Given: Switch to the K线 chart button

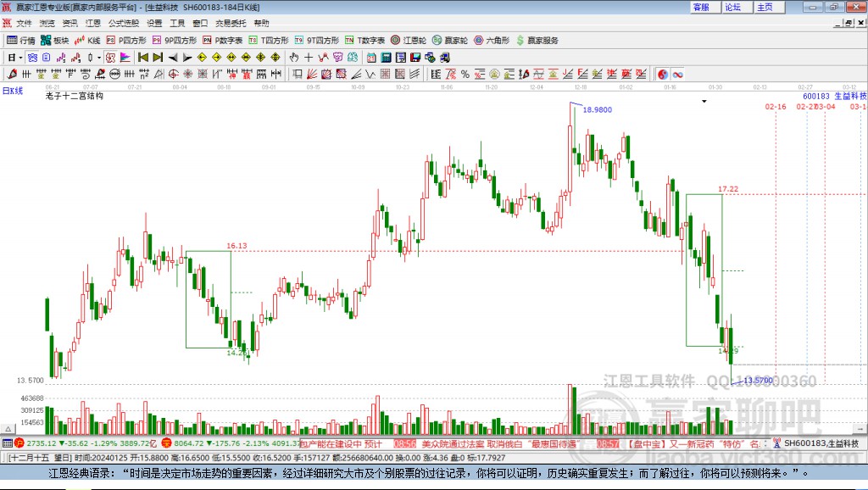Looking at the screenshot, I should [87, 41].
